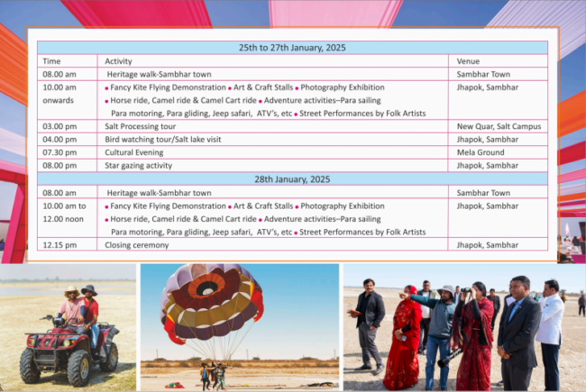Click 'Jhapok, Sambhar' in Star gazing row
Image resolution: width=586 pixels, height=392 pixels.
point(488,166)
